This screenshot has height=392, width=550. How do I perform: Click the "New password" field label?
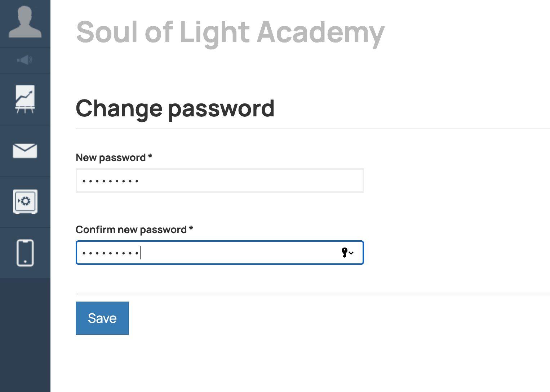111,157
